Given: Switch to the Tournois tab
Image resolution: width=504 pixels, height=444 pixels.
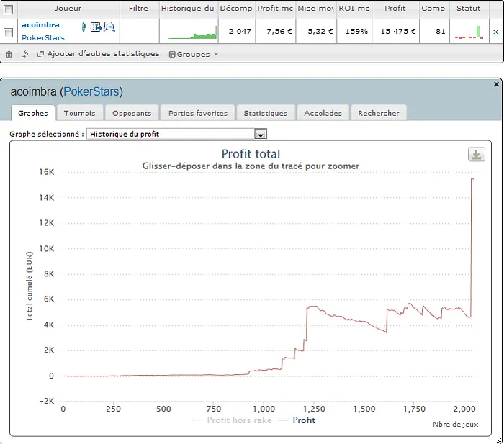Looking at the screenshot, I should (x=79, y=113).
